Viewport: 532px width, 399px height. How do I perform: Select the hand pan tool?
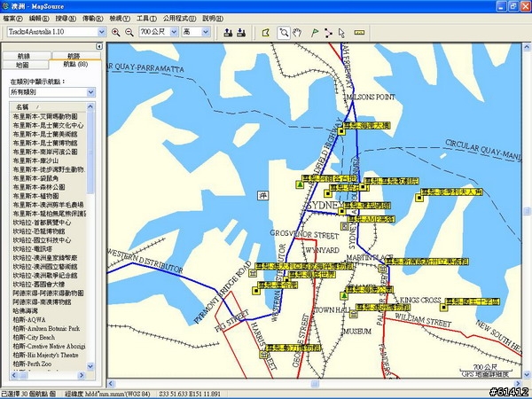point(297,33)
